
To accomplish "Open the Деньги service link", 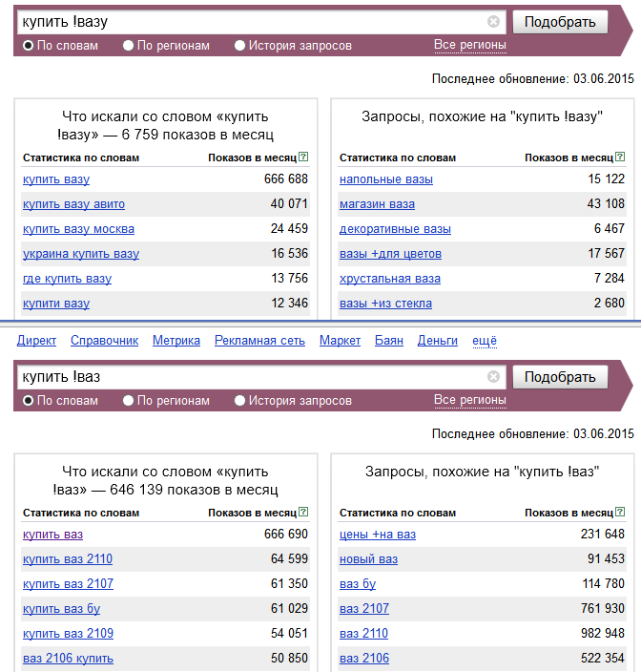I will click(438, 341).
